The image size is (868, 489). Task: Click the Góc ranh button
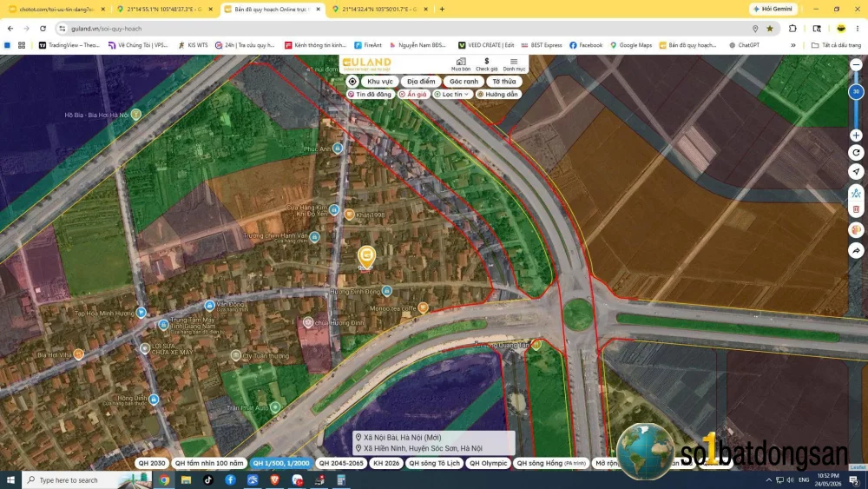pyautogui.click(x=464, y=82)
